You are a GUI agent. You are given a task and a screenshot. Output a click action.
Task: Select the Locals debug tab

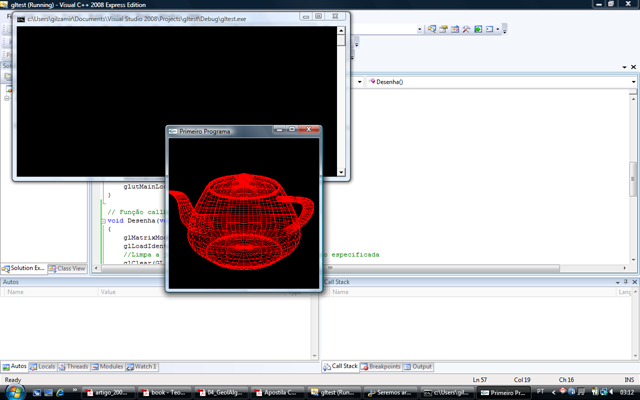click(x=42, y=367)
